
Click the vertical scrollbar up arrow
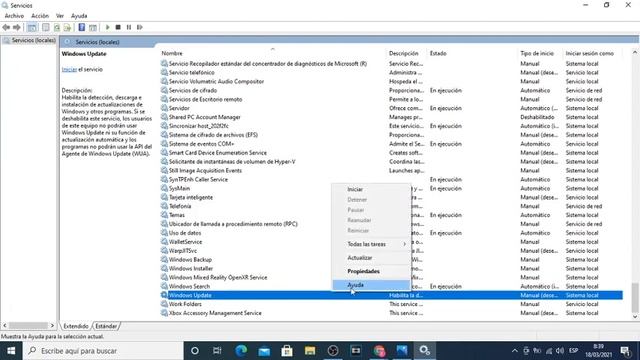point(635,53)
